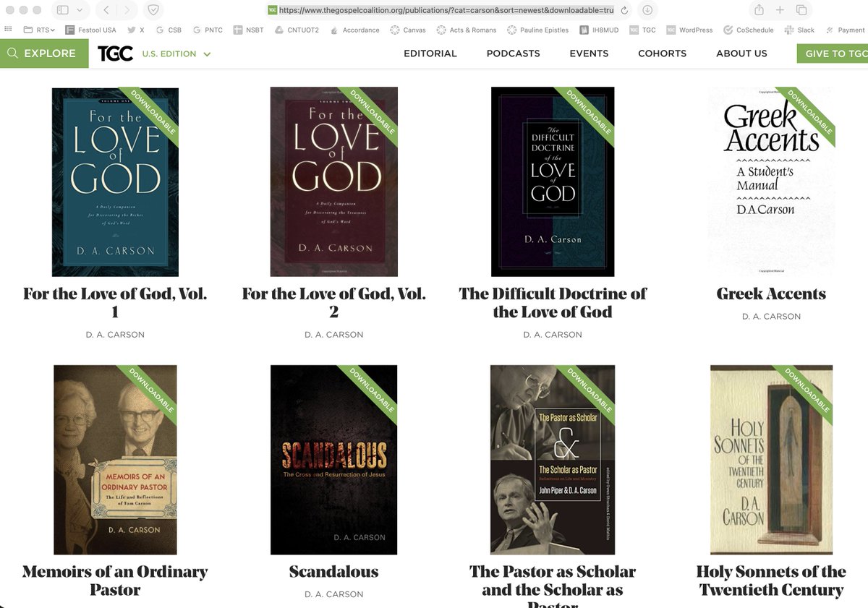This screenshot has width=868, height=608.
Task: Reload the current page
Action: point(624,10)
